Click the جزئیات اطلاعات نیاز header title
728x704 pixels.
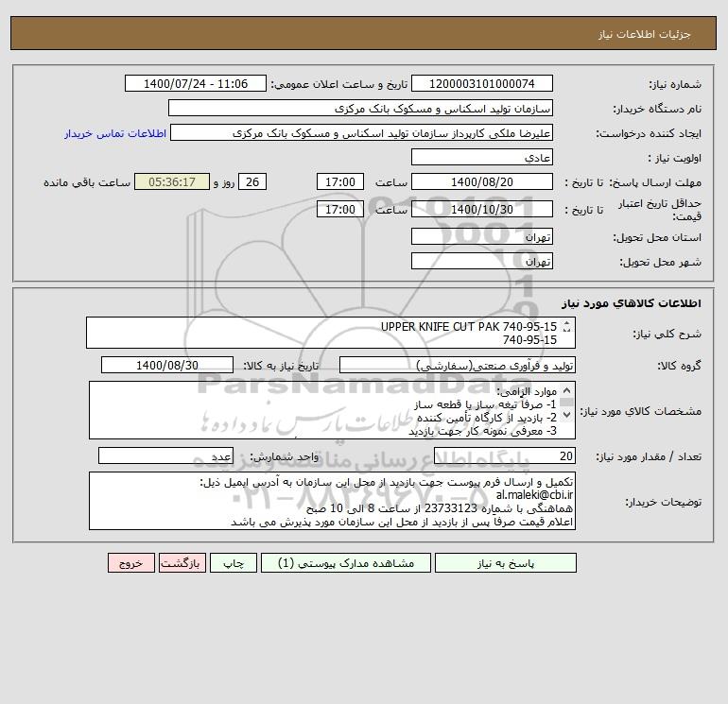click(x=645, y=34)
